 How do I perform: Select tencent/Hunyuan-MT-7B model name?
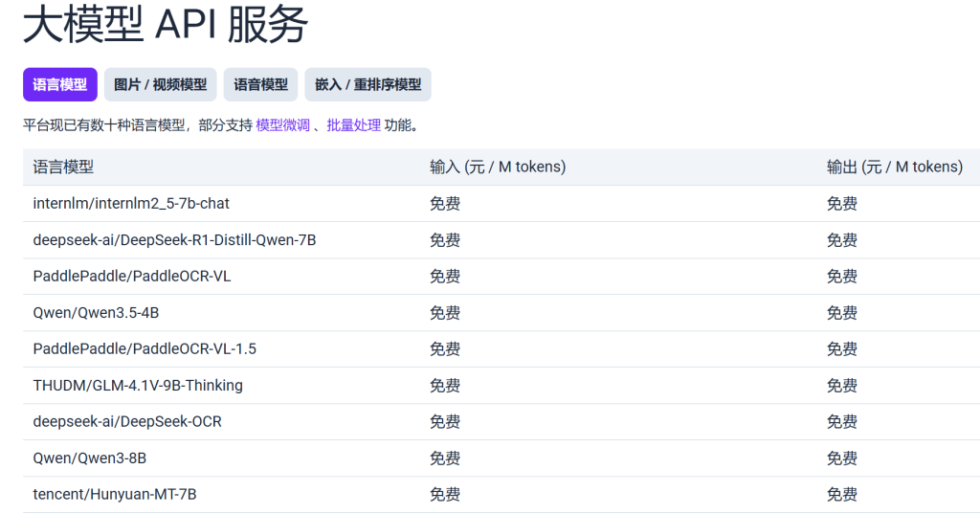(115, 495)
